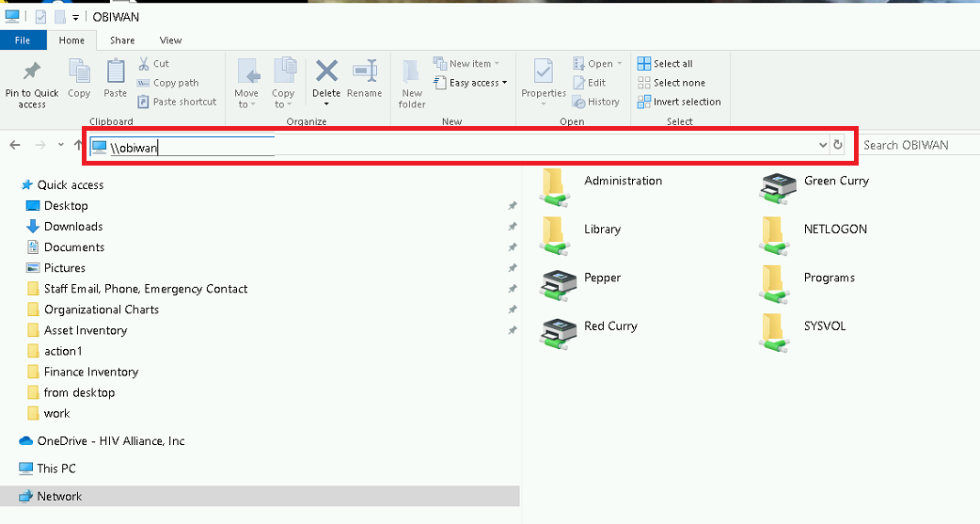Select Copy path in Clipboard group
This screenshot has width=980, height=524.
tap(168, 83)
